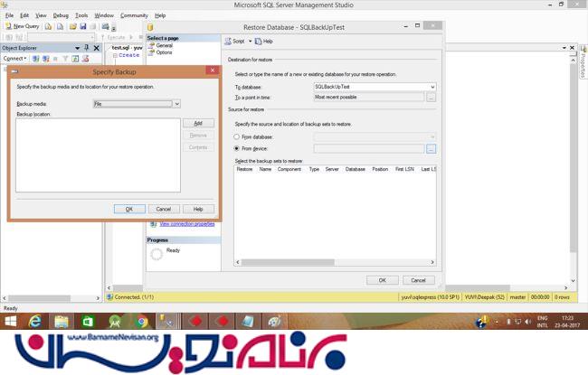Screen dimensions: 588x375
Task: Click the Backup location list box
Action: (98, 155)
